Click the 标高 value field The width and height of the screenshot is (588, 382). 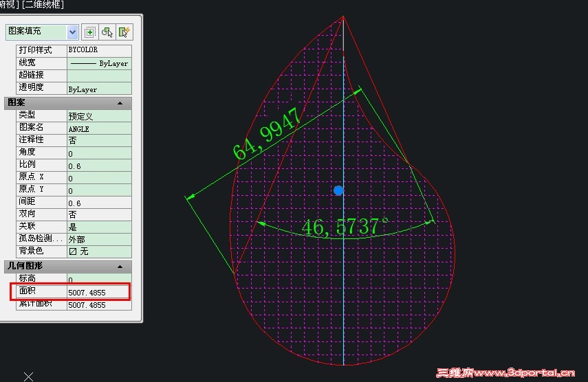[99, 279]
